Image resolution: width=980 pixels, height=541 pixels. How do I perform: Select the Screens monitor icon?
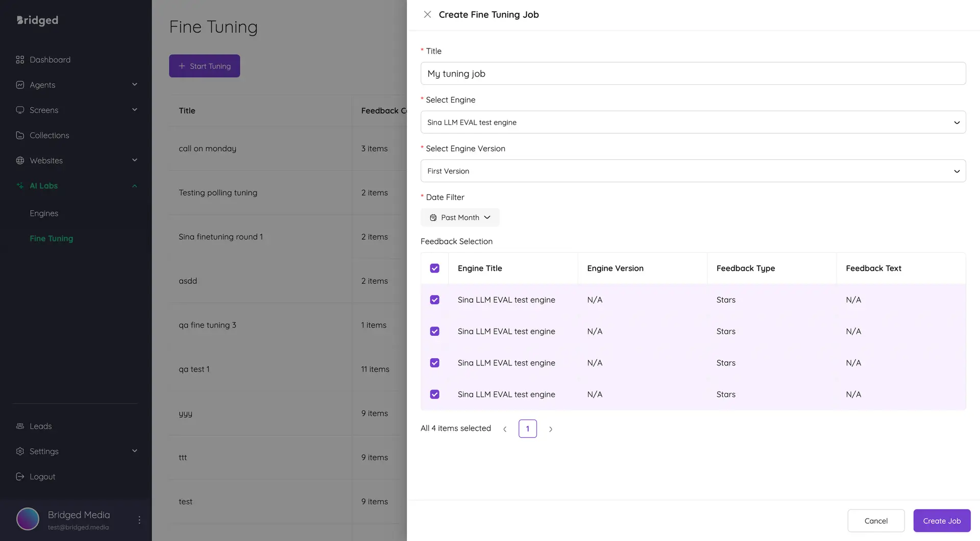click(x=20, y=110)
